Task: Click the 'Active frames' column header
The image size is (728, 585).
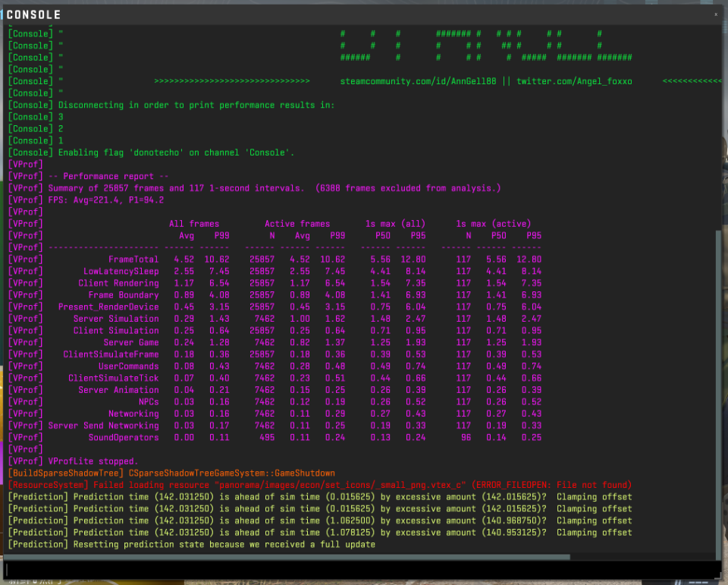Action: tap(297, 224)
